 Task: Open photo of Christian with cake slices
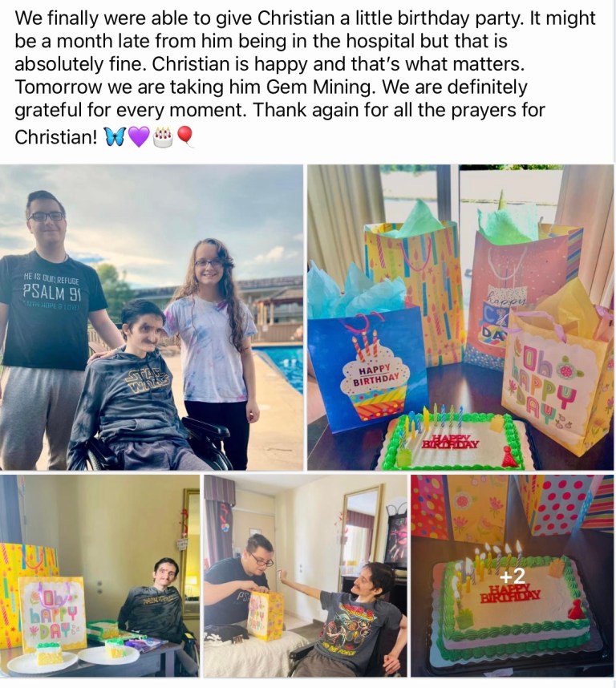click(x=99, y=576)
